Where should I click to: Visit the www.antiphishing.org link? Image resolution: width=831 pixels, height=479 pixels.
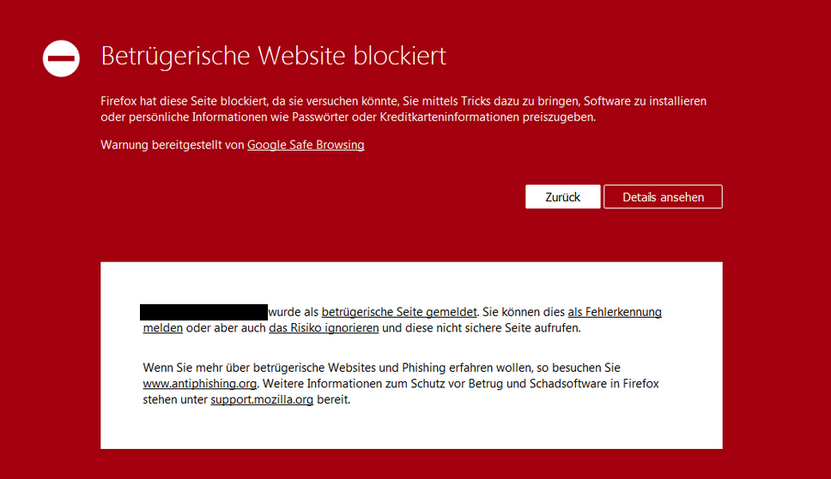click(200, 384)
